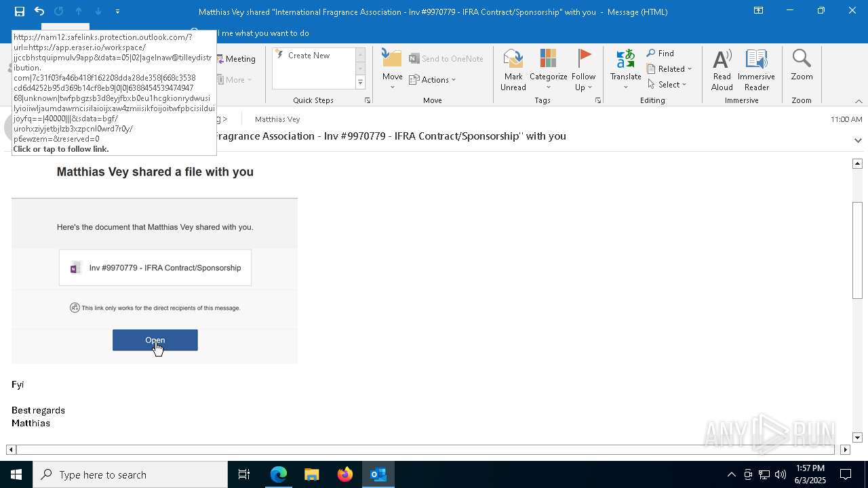This screenshot has width=868, height=488.
Task: Click the Open button in email
Action: pos(155,340)
